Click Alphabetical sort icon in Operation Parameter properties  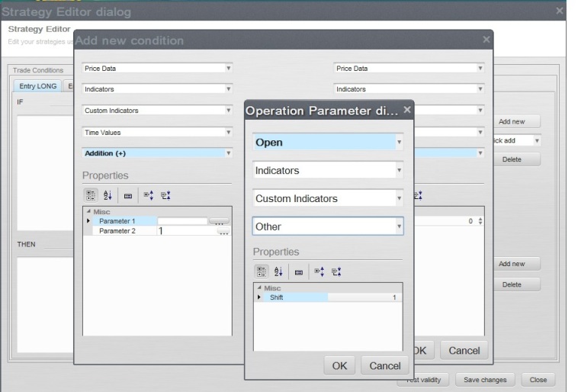(x=278, y=272)
